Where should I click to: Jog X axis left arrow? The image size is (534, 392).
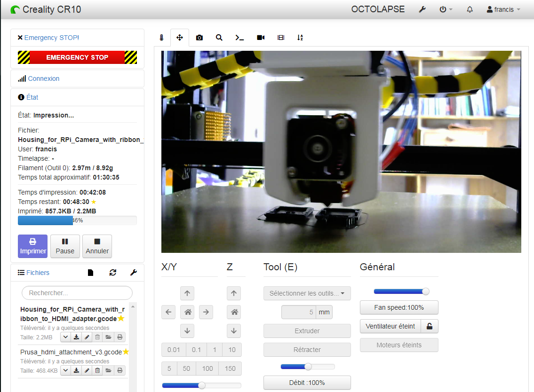[168, 312]
